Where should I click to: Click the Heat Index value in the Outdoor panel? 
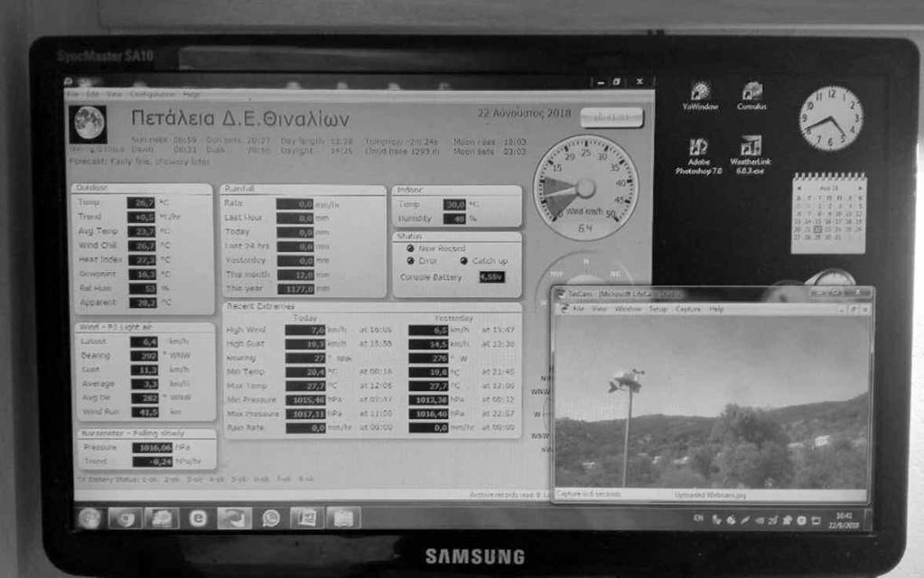click(142, 260)
